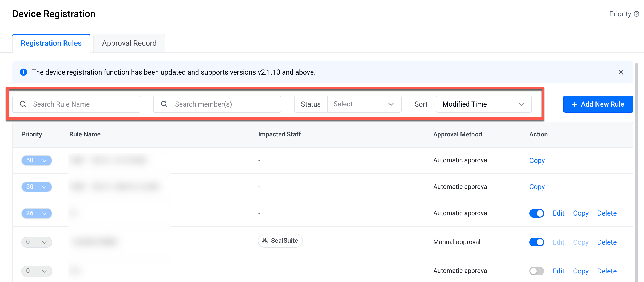The width and height of the screenshot is (644, 282).
Task: Copy the first priority 50 rule
Action: [537, 160]
